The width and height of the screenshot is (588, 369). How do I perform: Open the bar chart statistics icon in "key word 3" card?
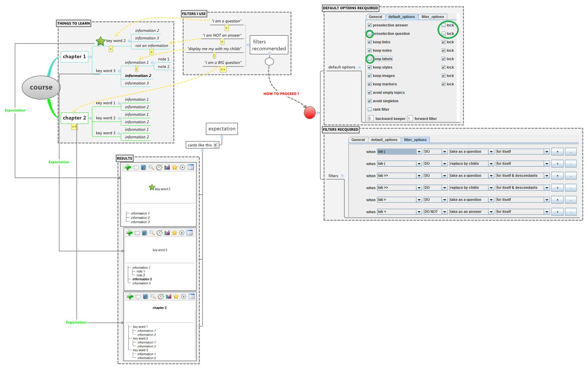[x=167, y=232]
